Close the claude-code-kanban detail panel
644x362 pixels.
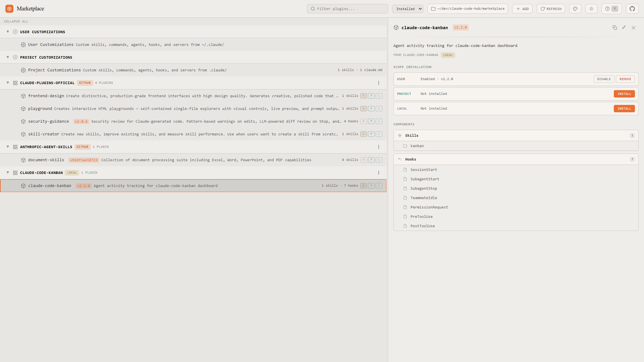coord(633,27)
